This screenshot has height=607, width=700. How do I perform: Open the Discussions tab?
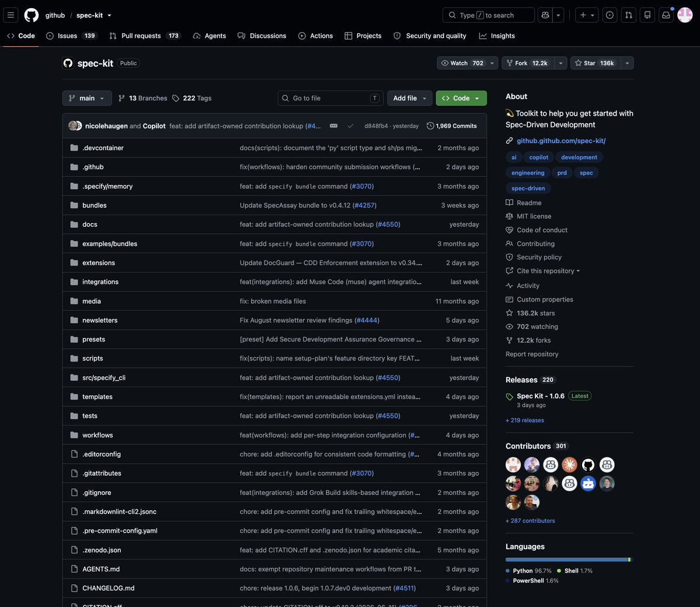pyautogui.click(x=262, y=36)
